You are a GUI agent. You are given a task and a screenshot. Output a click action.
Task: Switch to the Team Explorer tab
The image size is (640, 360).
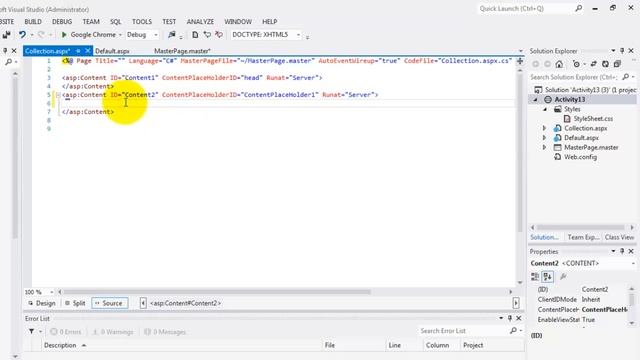point(583,237)
